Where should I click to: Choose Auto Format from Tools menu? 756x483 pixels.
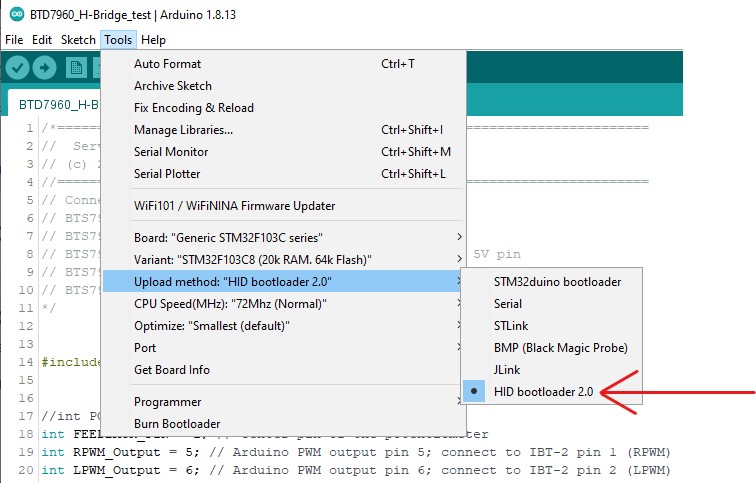[x=284, y=64]
